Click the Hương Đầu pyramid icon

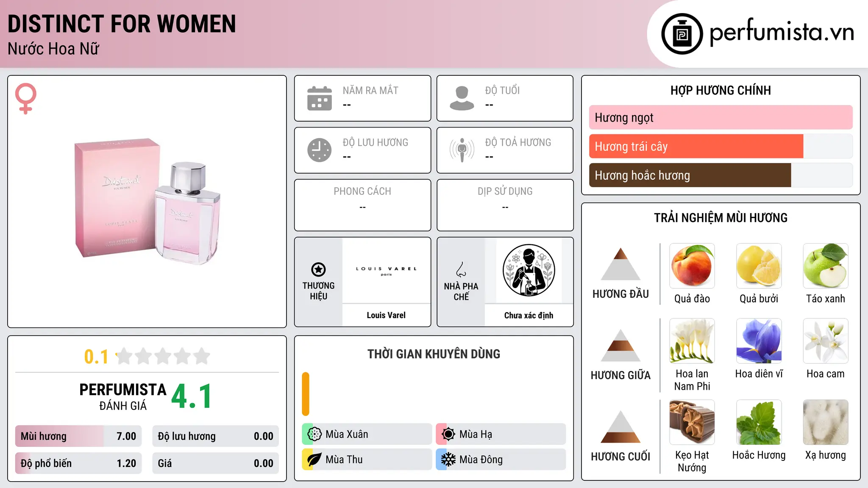pyautogui.click(x=620, y=264)
